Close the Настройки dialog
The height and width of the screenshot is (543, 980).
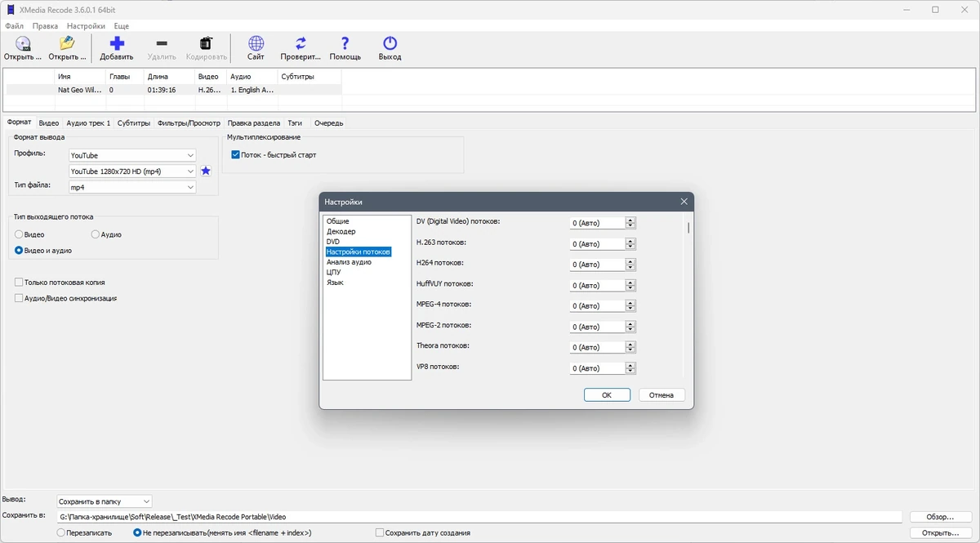coord(684,202)
